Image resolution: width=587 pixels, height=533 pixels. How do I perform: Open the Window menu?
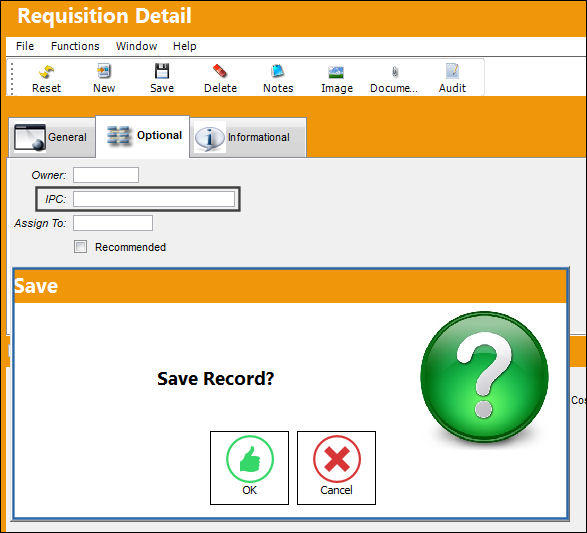tap(136, 46)
